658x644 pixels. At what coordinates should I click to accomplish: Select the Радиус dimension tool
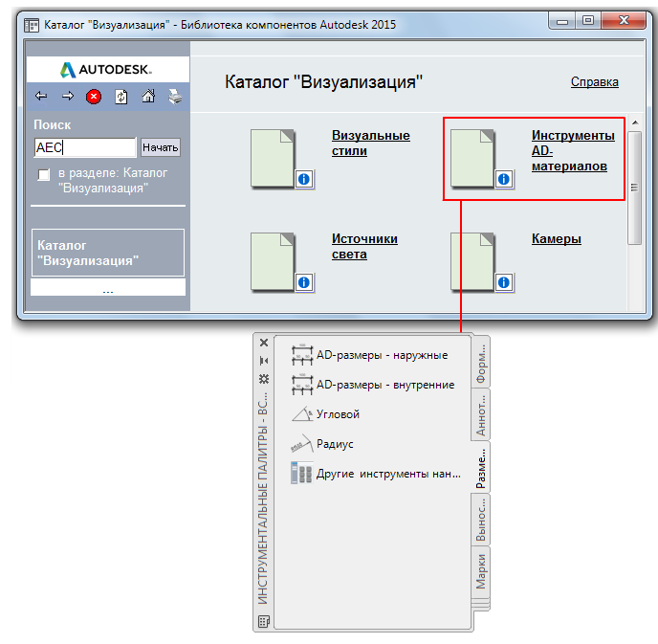322,444
